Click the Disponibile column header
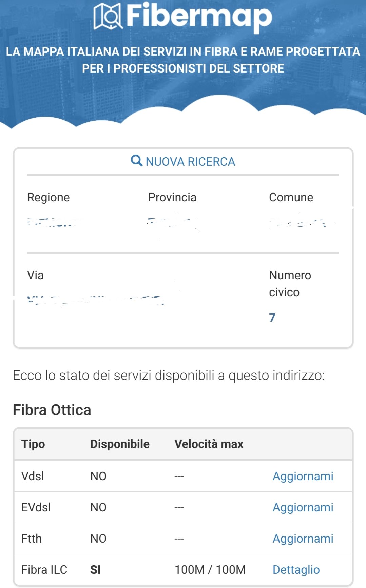This screenshot has width=366, height=588. [x=120, y=444]
